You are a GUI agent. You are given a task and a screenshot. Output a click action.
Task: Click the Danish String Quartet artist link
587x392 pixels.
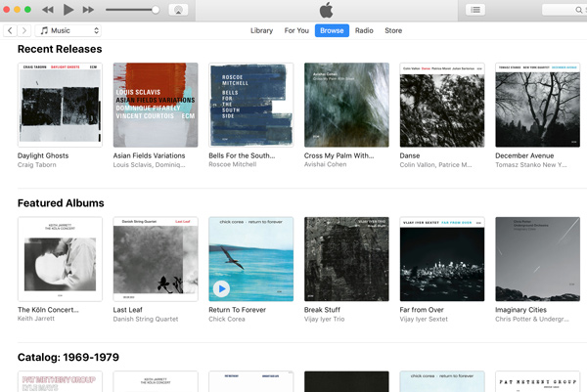point(146,319)
